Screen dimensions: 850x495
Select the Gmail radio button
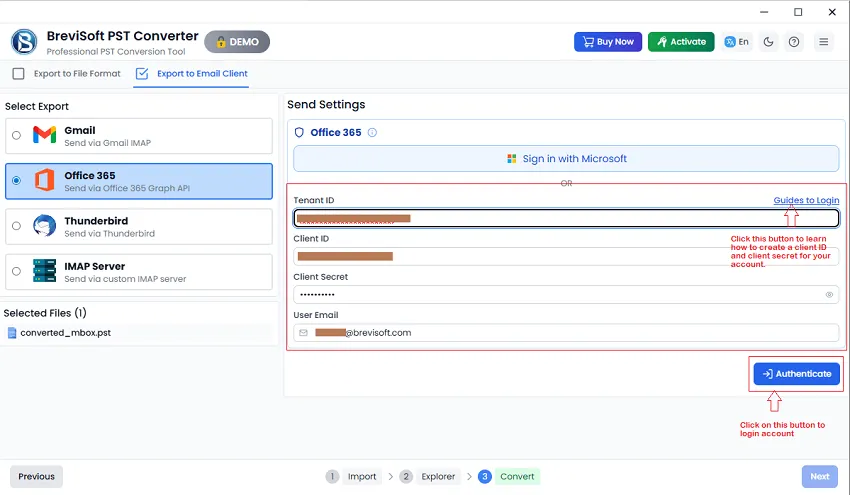click(16, 136)
